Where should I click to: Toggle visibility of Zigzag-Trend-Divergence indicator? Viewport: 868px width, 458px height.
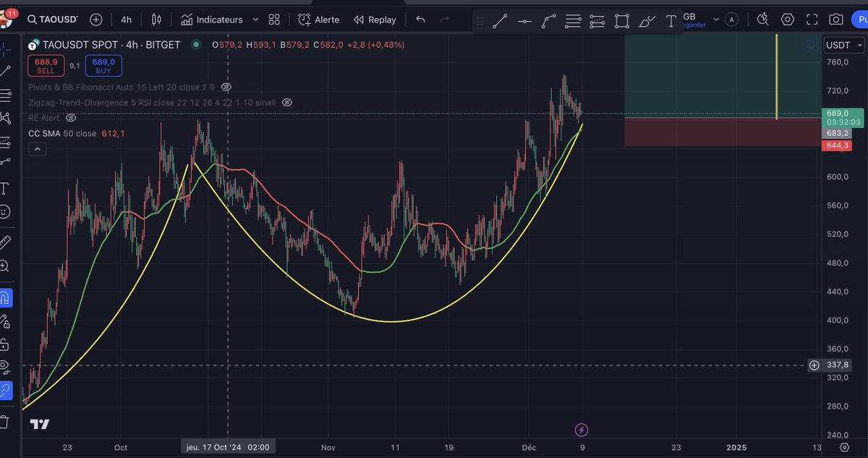coord(286,103)
